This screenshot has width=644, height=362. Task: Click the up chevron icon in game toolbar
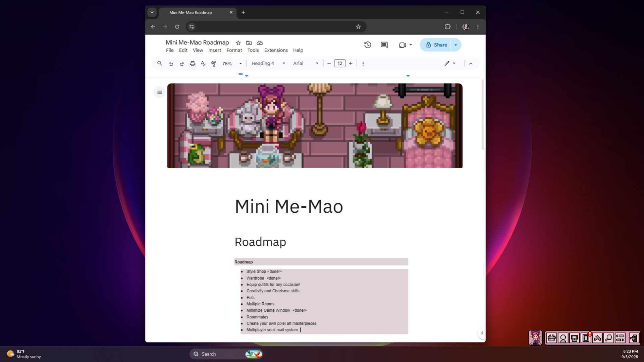point(597,338)
